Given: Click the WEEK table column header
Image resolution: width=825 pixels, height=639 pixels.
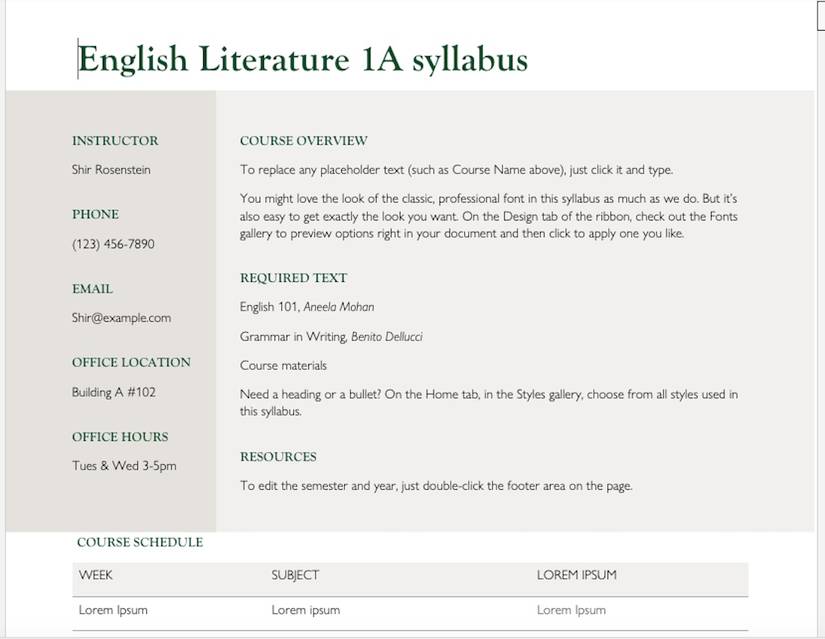Looking at the screenshot, I should [x=95, y=575].
